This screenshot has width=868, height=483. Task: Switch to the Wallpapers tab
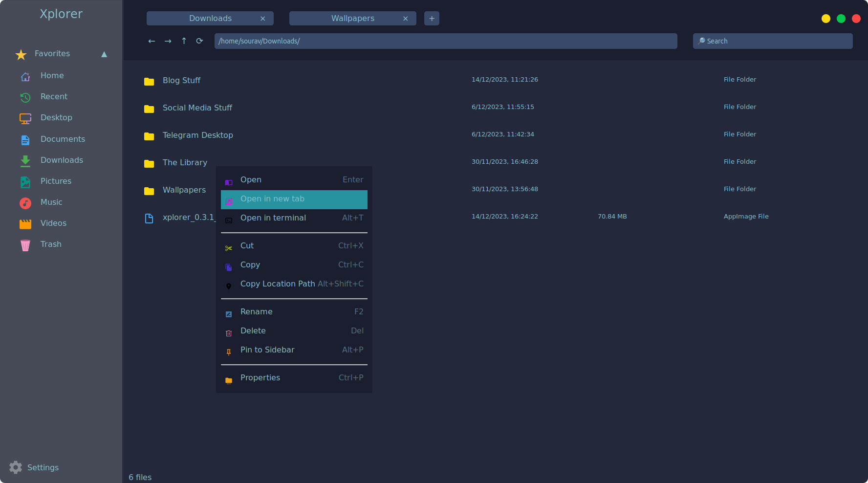352,18
